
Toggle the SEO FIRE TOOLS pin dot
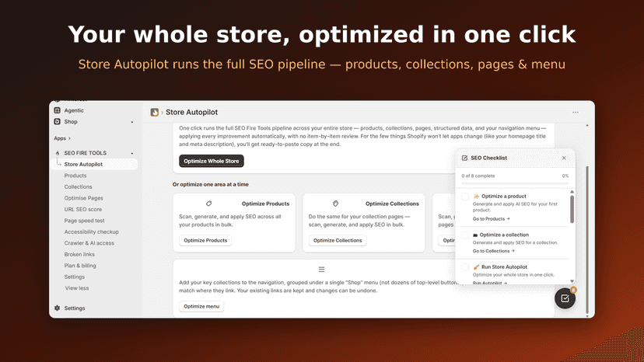[x=132, y=153]
